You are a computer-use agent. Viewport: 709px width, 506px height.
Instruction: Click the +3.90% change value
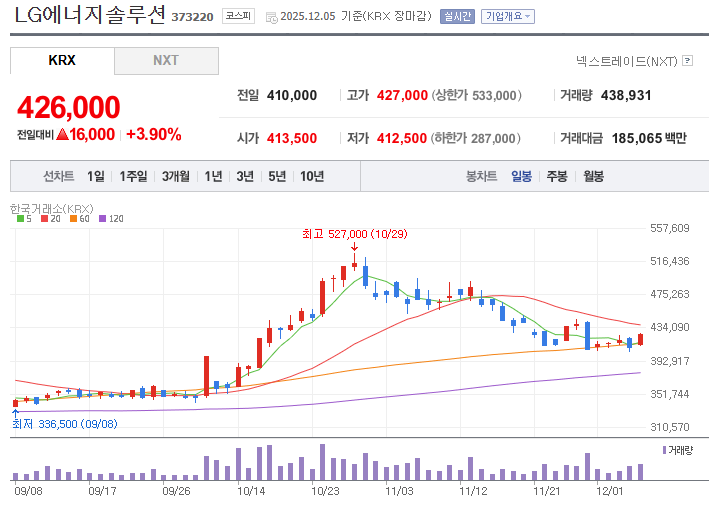pyautogui.click(x=154, y=134)
